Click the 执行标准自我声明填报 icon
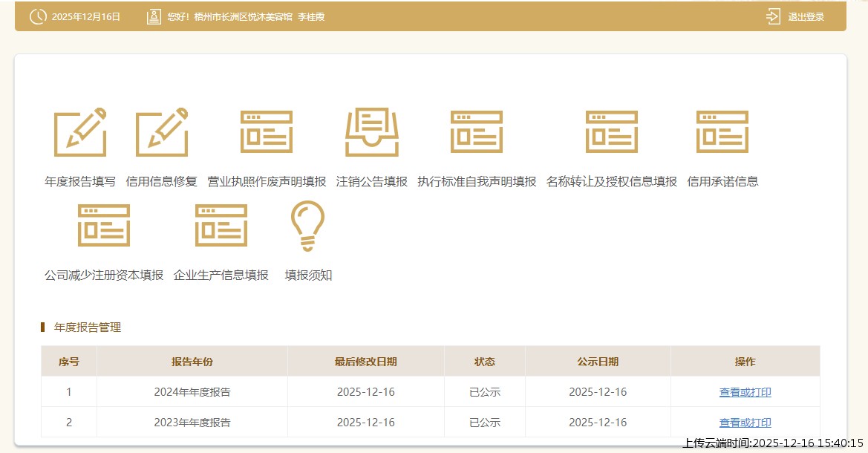868x453 pixels. (477, 133)
